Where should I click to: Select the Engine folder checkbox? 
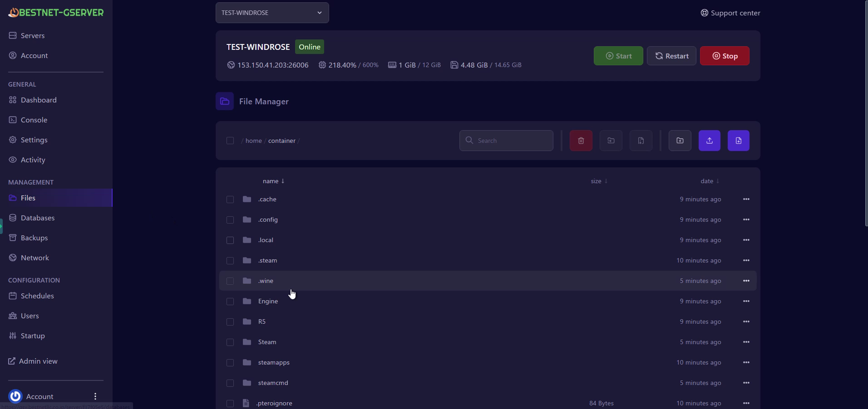[230, 302]
